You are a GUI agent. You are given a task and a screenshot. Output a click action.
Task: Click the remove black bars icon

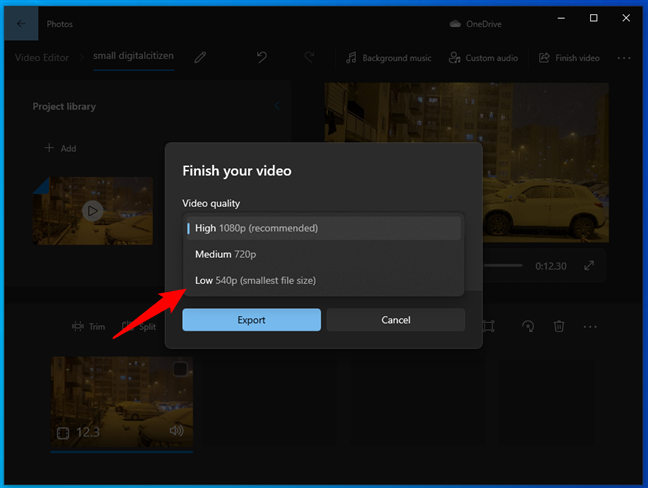pos(488,326)
